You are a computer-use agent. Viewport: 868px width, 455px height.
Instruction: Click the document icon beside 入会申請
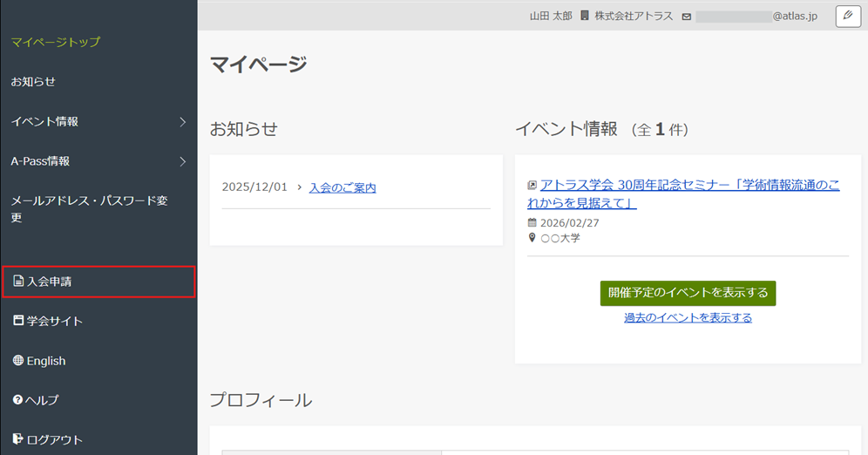[x=18, y=282]
